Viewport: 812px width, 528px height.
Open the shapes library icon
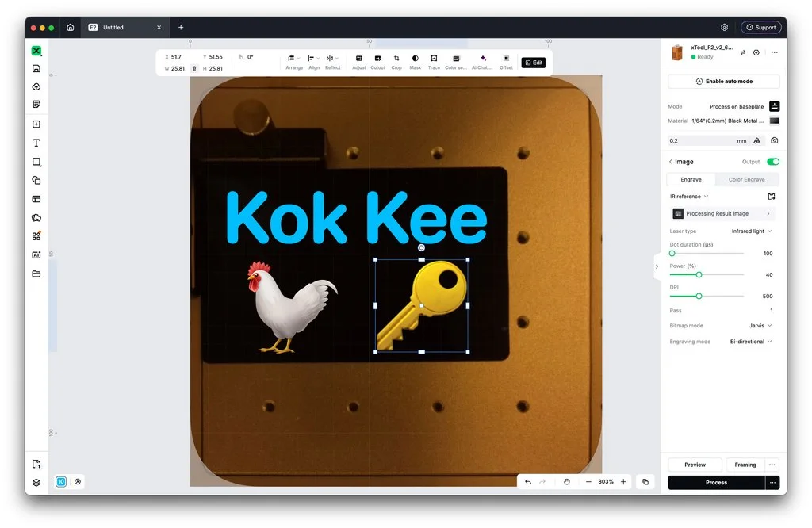[36, 218]
